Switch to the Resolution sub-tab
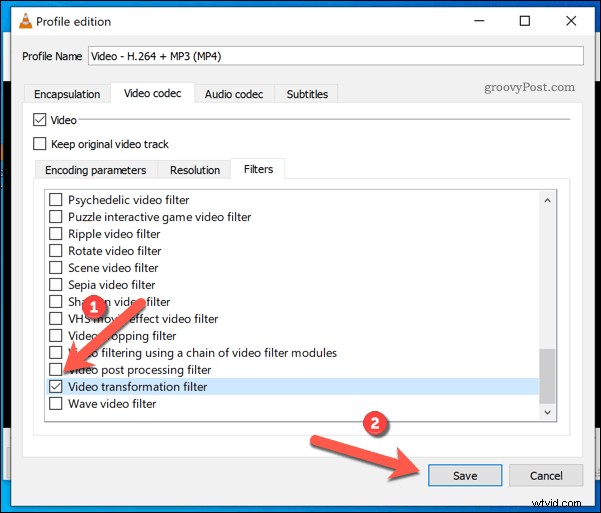601x513 pixels. click(195, 170)
